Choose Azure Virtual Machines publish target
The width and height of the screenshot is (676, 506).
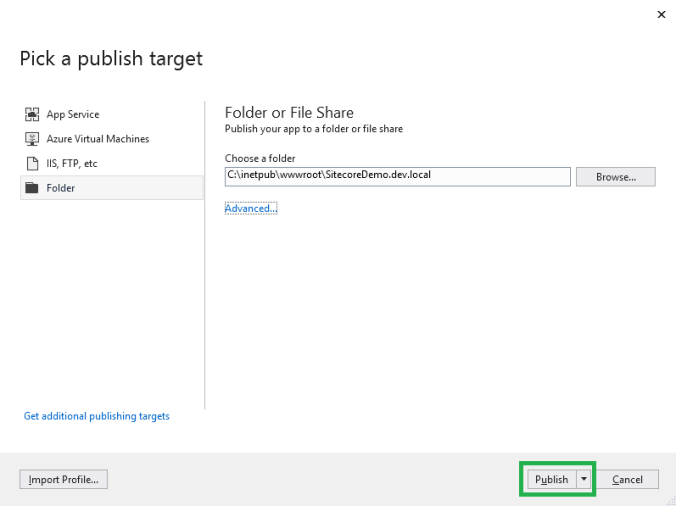click(x=97, y=139)
